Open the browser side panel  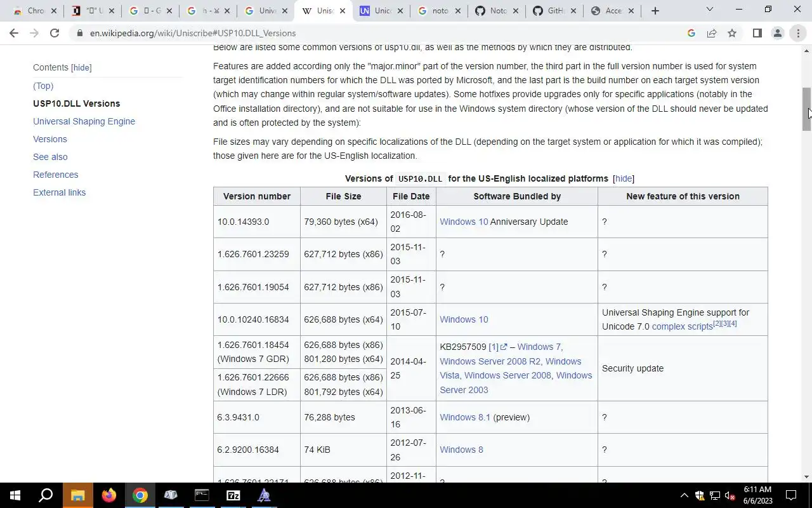click(757, 33)
